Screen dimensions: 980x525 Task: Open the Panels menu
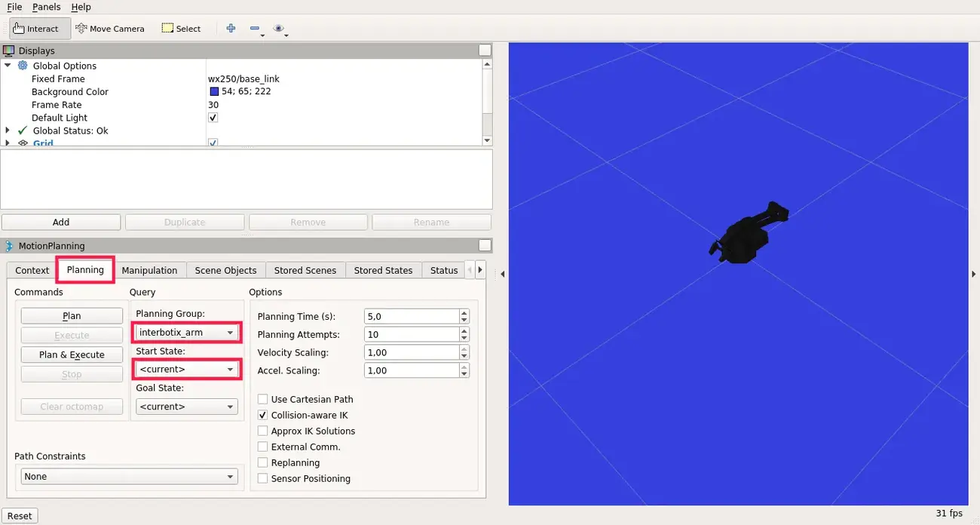point(46,7)
